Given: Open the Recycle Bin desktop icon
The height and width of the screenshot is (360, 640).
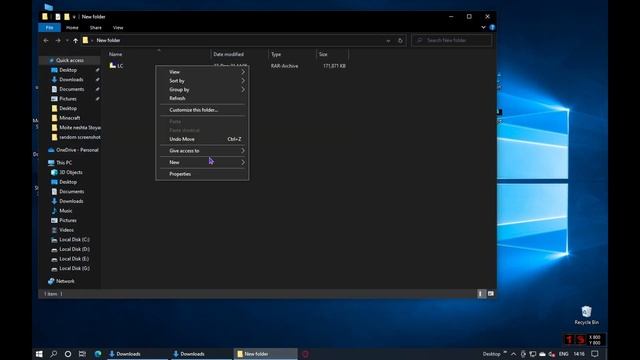Looking at the screenshot, I should tap(587, 316).
